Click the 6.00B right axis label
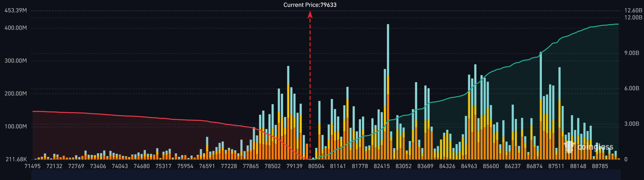 tap(631, 88)
